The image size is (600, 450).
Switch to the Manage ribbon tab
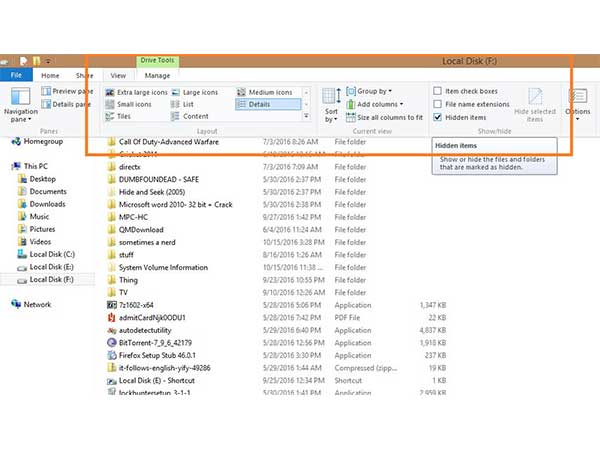coord(157,75)
